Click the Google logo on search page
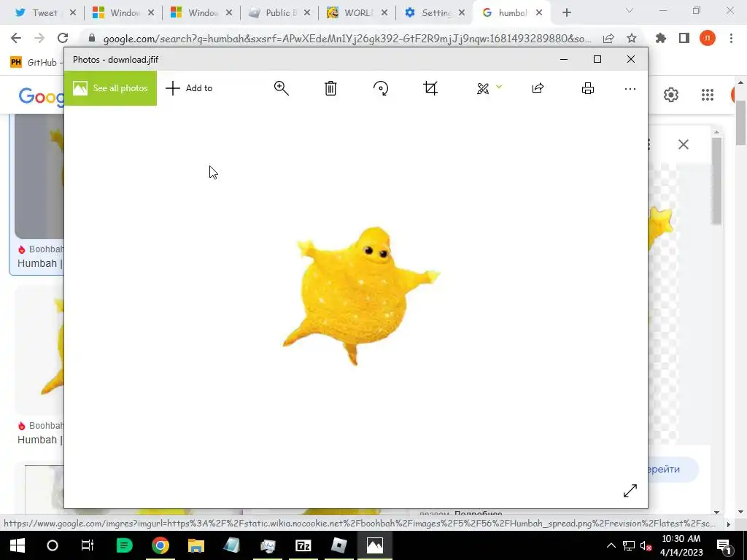The image size is (747, 560). (x=41, y=96)
